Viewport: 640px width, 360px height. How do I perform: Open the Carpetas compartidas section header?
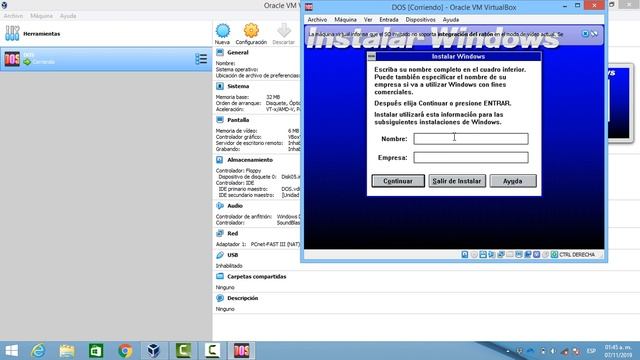[256, 276]
